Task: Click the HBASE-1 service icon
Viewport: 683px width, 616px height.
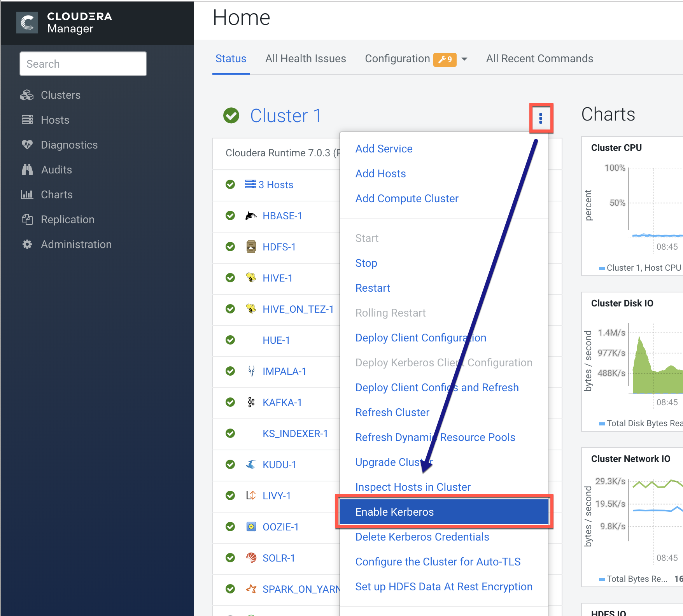Action: point(251,216)
